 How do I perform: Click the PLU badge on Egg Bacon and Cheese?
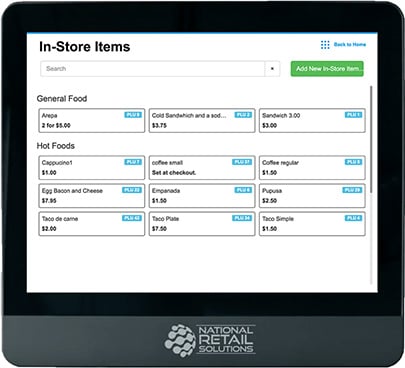click(x=132, y=190)
